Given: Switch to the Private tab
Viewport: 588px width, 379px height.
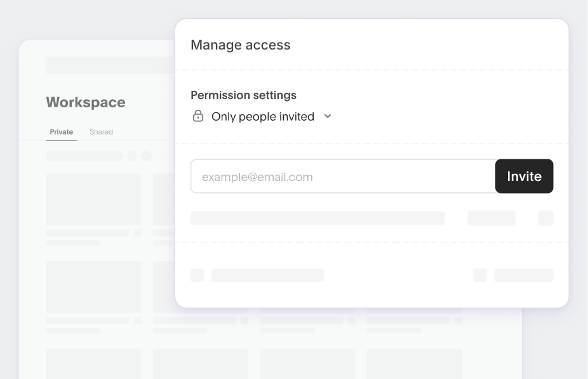Looking at the screenshot, I should pos(61,131).
